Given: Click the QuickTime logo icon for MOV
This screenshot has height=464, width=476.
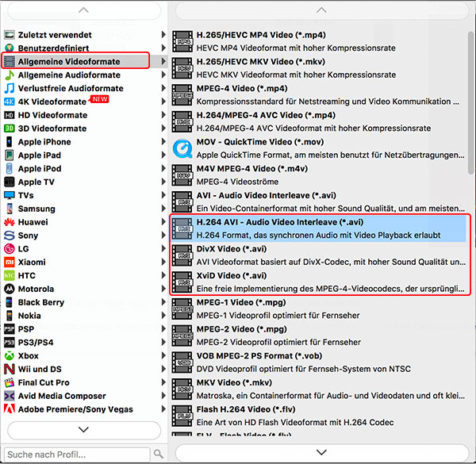Looking at the screenshot, I should point(182,148).
